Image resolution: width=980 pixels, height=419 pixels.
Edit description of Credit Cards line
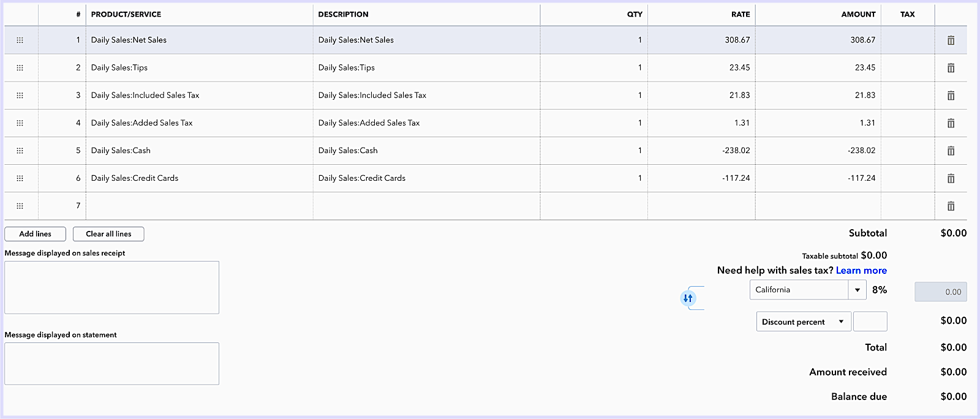coord(426,178)
